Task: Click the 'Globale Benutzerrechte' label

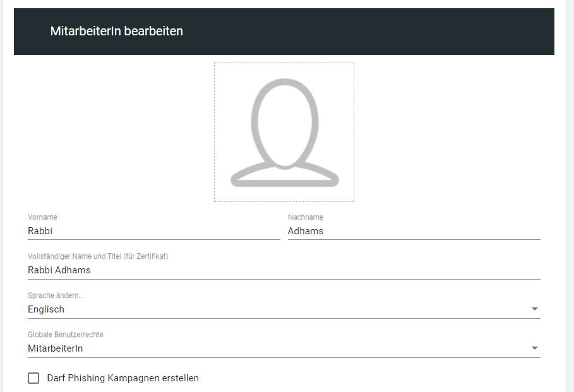Action: coord(66,335)
